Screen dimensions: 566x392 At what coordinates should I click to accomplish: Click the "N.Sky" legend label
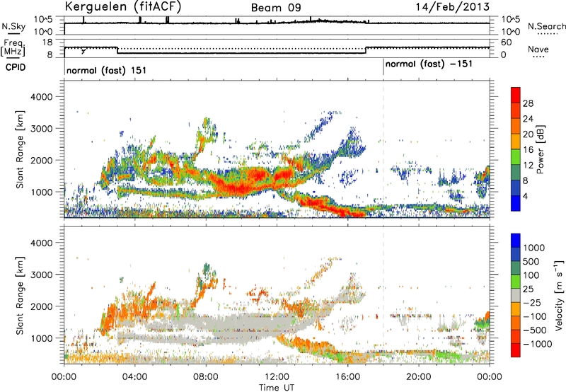(x=13, y=26)
